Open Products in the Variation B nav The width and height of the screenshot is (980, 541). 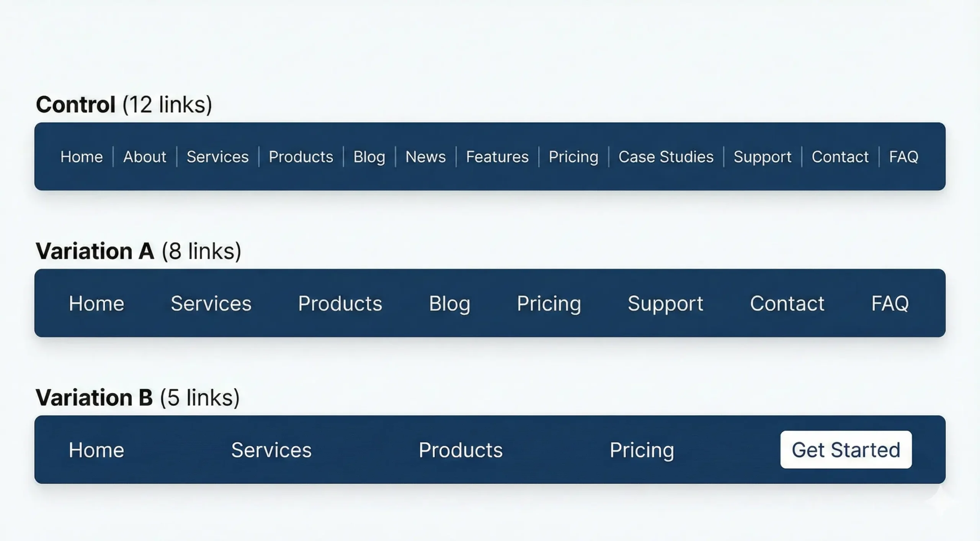(461, 450)
